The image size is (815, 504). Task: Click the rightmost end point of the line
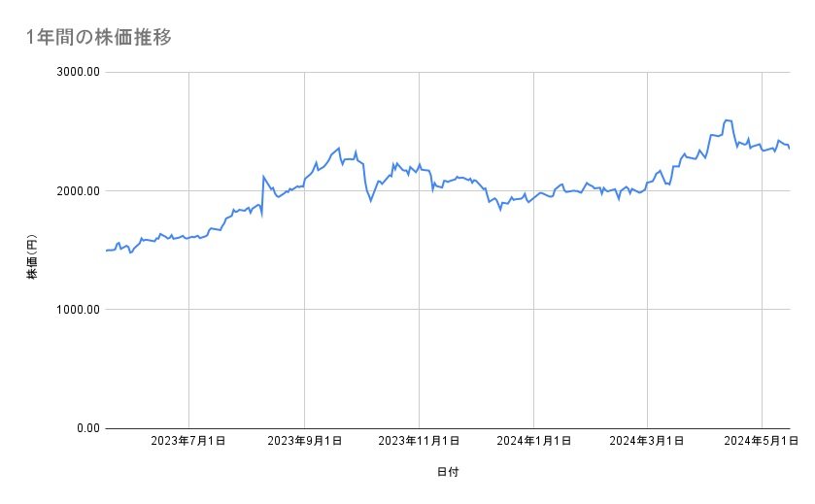(790, 149)
